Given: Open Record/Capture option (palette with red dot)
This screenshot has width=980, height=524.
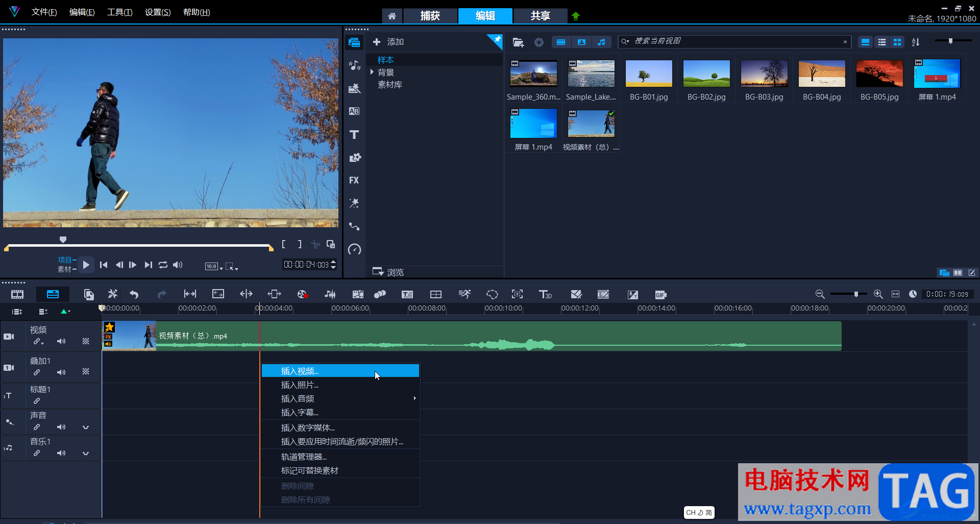Looking at the screenshot, I should click(x=302, y=294).
